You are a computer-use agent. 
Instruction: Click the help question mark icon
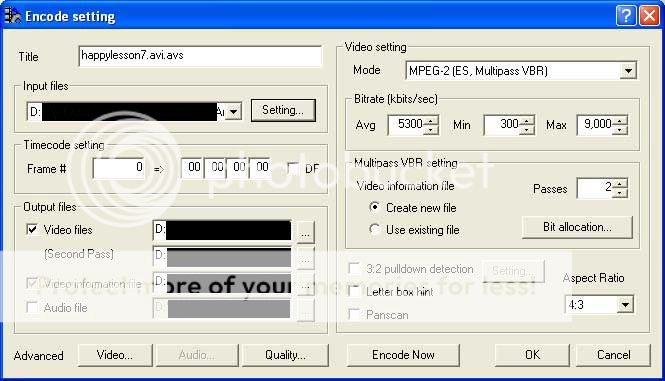(626, 16)
